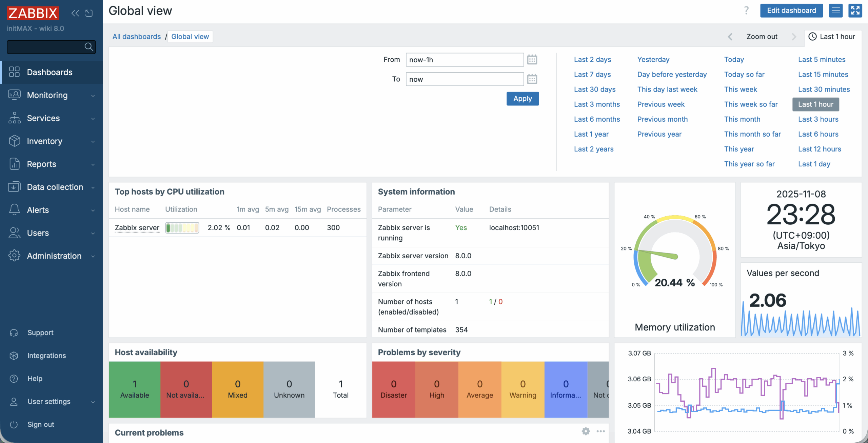Open the All dashboards breadcrumb link
The width and height of the screenshot is (868, 443).
(x=136, y=37)
